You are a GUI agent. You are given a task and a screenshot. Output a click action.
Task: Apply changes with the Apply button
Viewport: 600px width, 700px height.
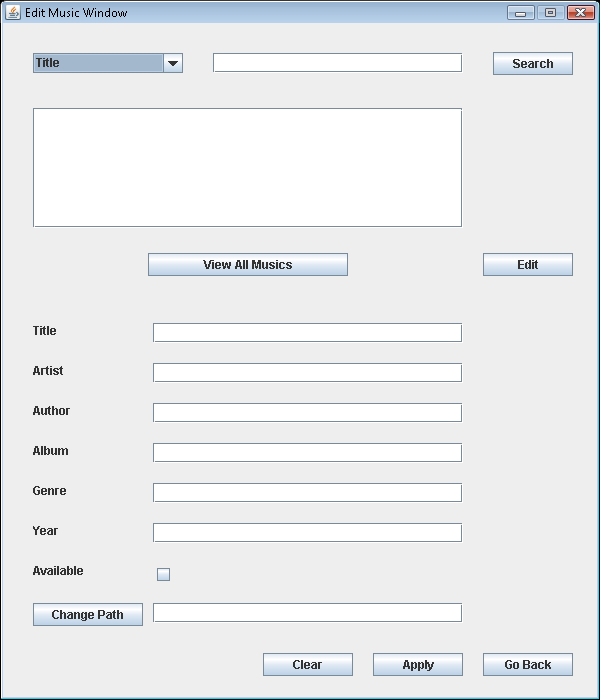tap(418, 665)
